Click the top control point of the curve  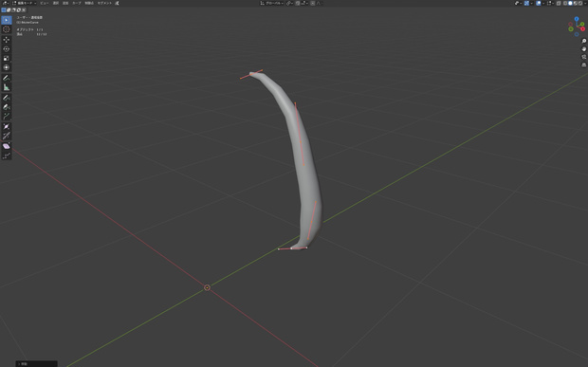(x=251, y=74)
